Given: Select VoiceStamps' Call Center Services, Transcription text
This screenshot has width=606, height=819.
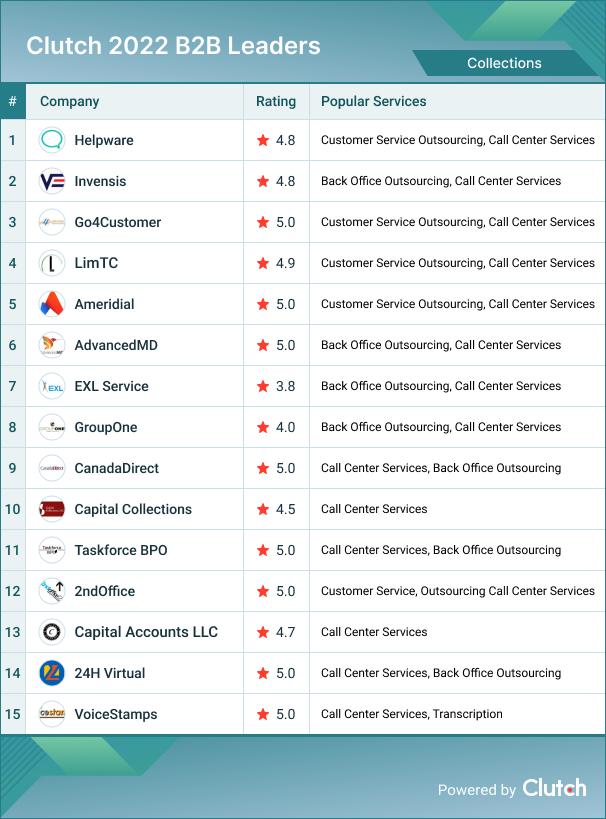Looking at the screenshot, I should coord(412,714).
